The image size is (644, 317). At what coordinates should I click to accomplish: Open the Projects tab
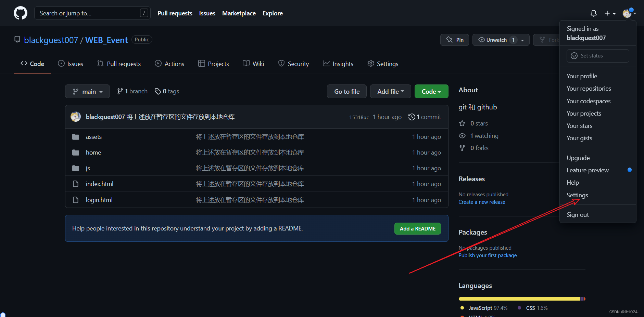pyautogui.click(x=213, y=64)
